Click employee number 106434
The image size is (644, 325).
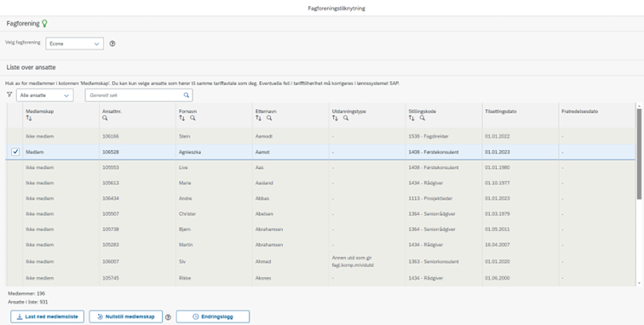[x=111, y=198]
